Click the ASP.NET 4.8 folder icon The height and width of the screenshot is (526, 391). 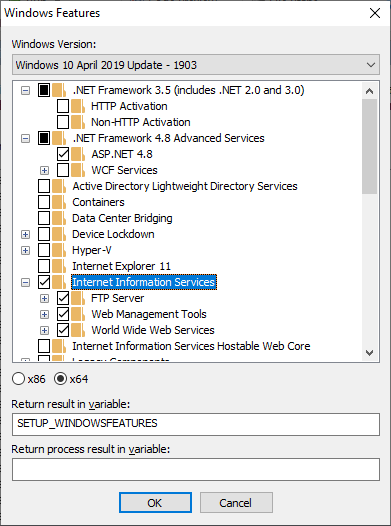[78, 154]
